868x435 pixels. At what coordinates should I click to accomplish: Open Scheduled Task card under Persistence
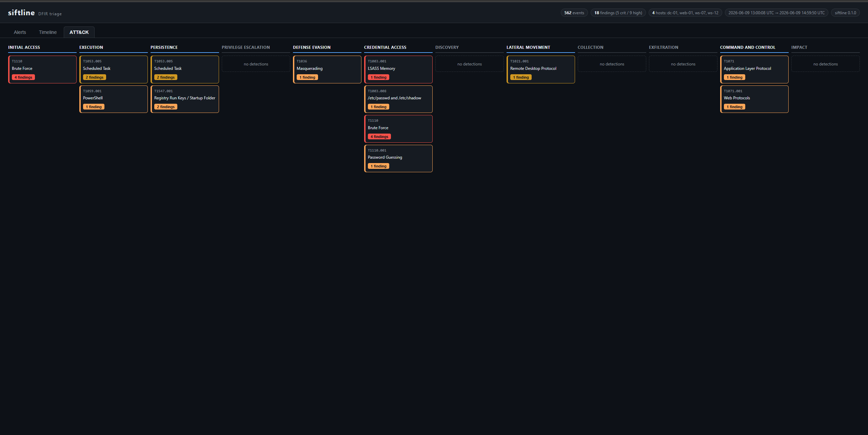coord(185,70)
